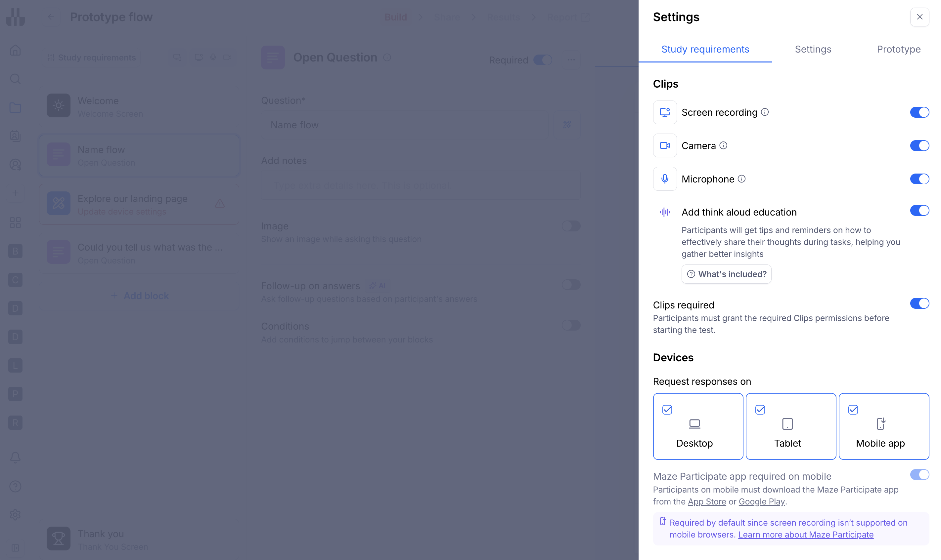
Task: Uncheck the Mobile app checkbox
Action: click(x=853, y=410)
